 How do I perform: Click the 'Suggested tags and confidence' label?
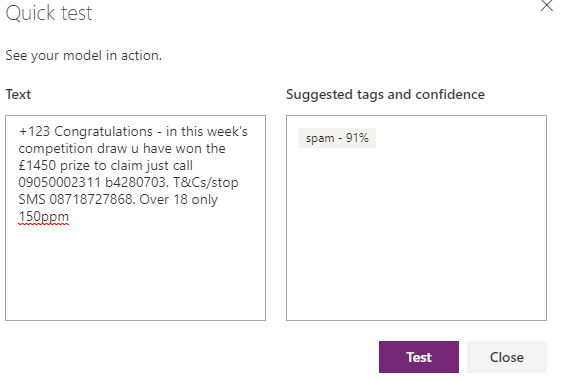385,94
